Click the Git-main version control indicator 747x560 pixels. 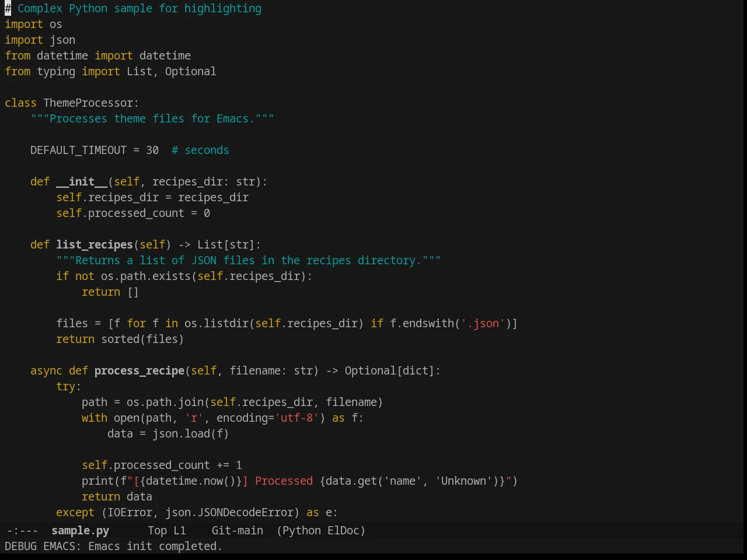click(x=237, y=530)
